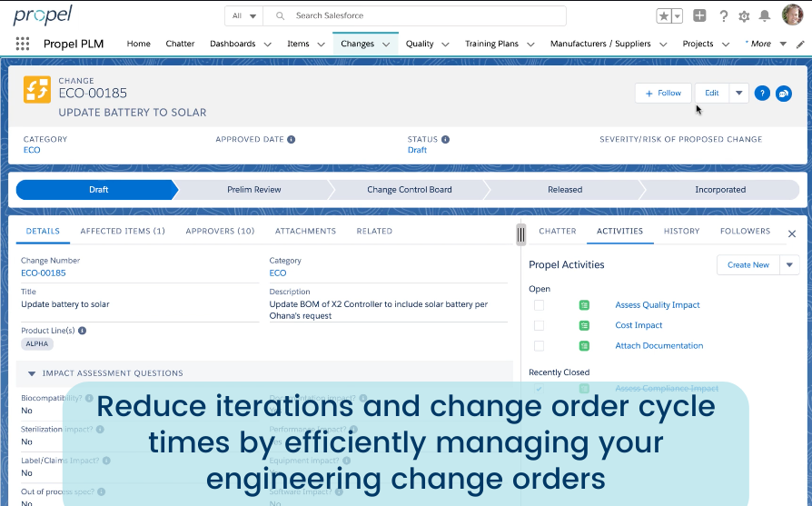Click the Edit button

click(712, 94)
